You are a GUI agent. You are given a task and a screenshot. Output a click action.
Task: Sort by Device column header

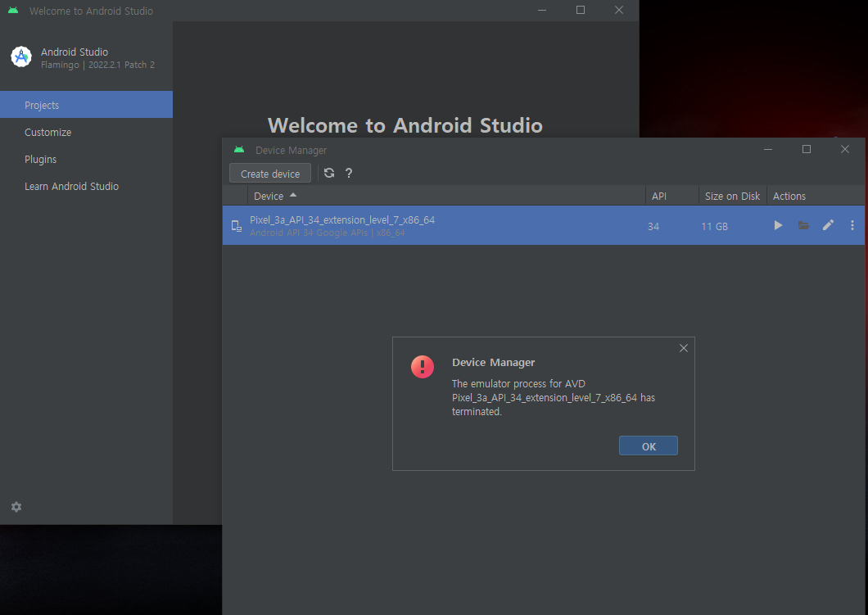click(x=446, y=196)
